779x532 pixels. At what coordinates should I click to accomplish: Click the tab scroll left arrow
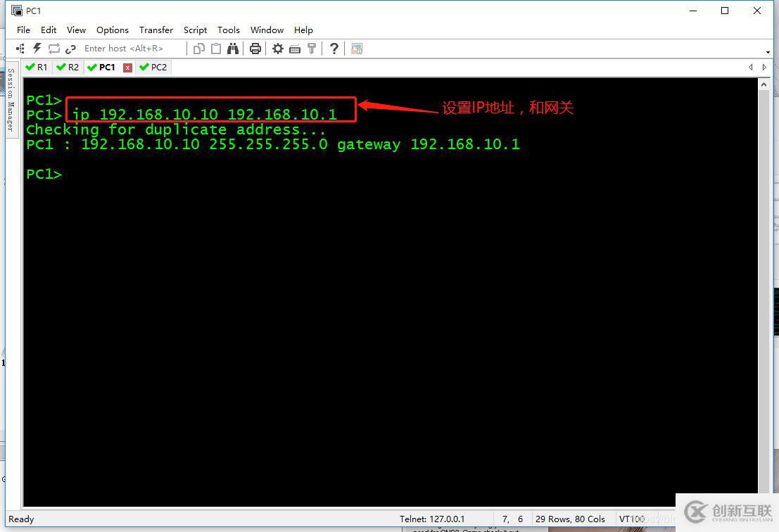(x=750, y=67)
